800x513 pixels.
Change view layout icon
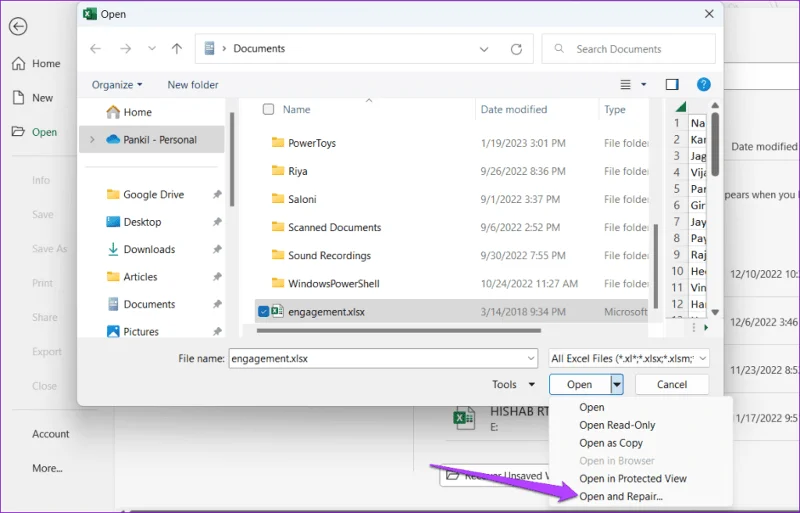[625, 85]
